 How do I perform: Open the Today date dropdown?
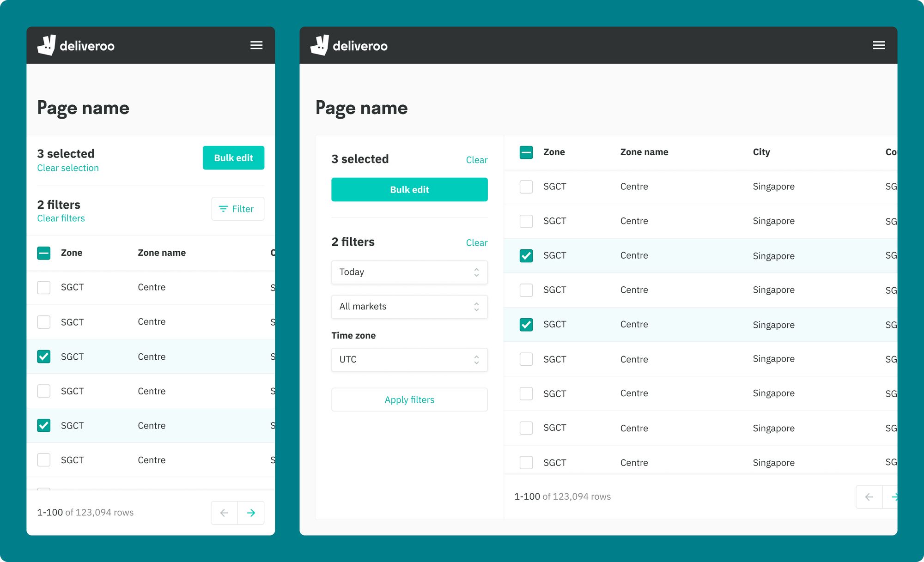(409, 272)
